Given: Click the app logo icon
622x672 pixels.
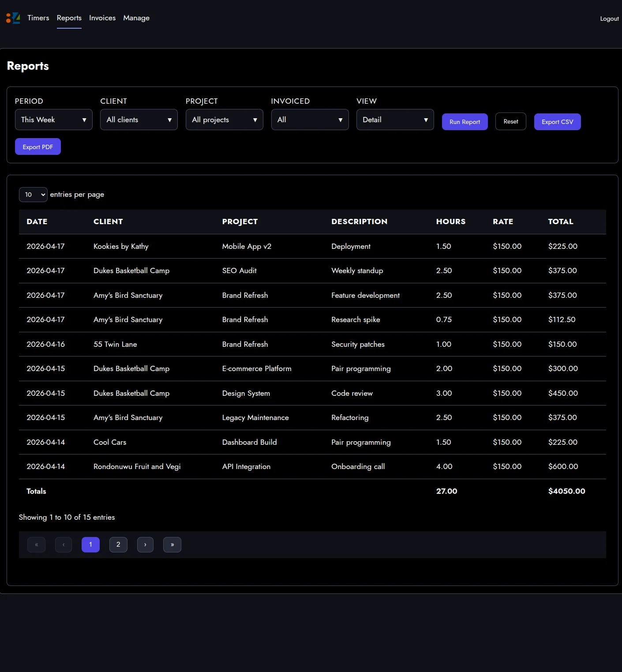Looking at the screenshot, I should [x=13, y=18].
